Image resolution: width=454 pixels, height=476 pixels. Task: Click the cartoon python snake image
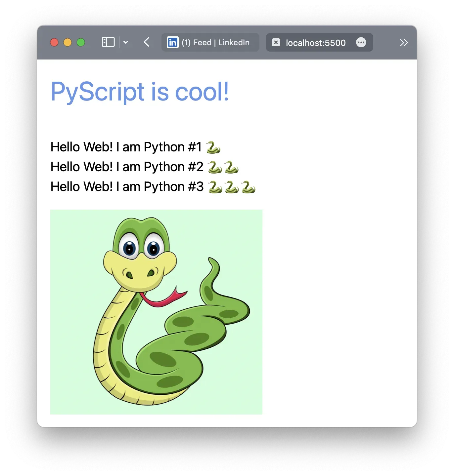click(156, 312)
